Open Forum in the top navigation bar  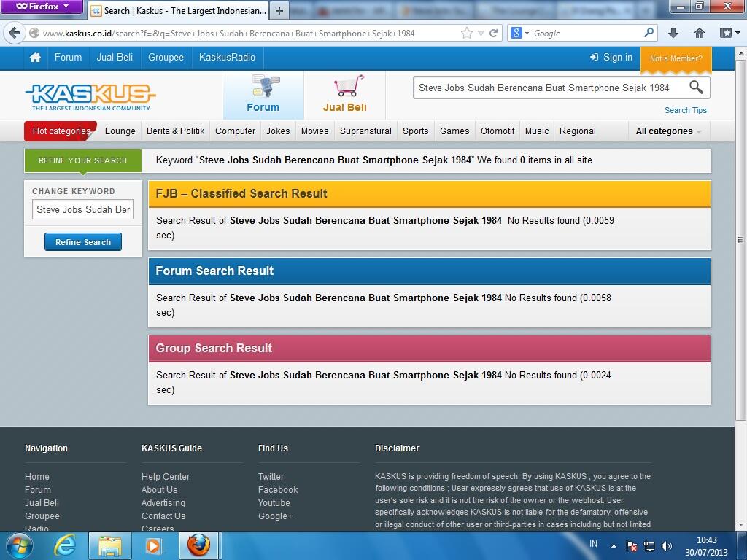coord(68,57)
